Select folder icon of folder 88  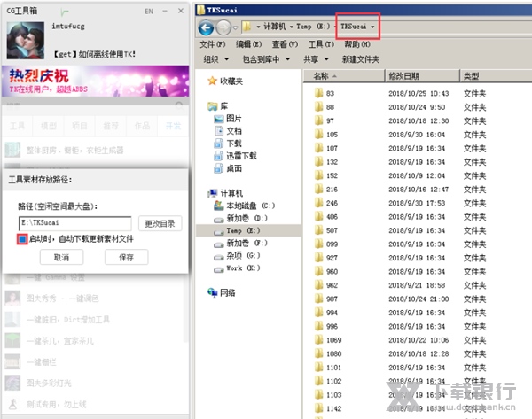pos(318,107)
